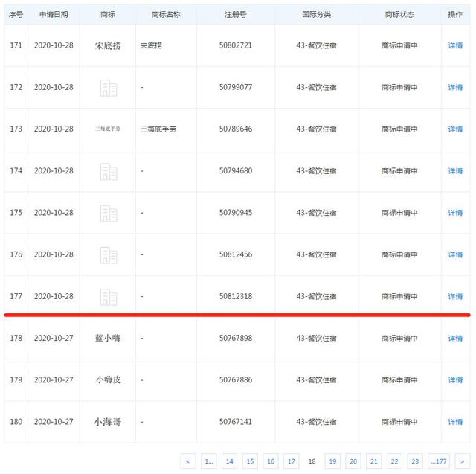Click placeholder trademark image in row 176
This screenshot has width=476, height=474.
(x=109, y=255)
